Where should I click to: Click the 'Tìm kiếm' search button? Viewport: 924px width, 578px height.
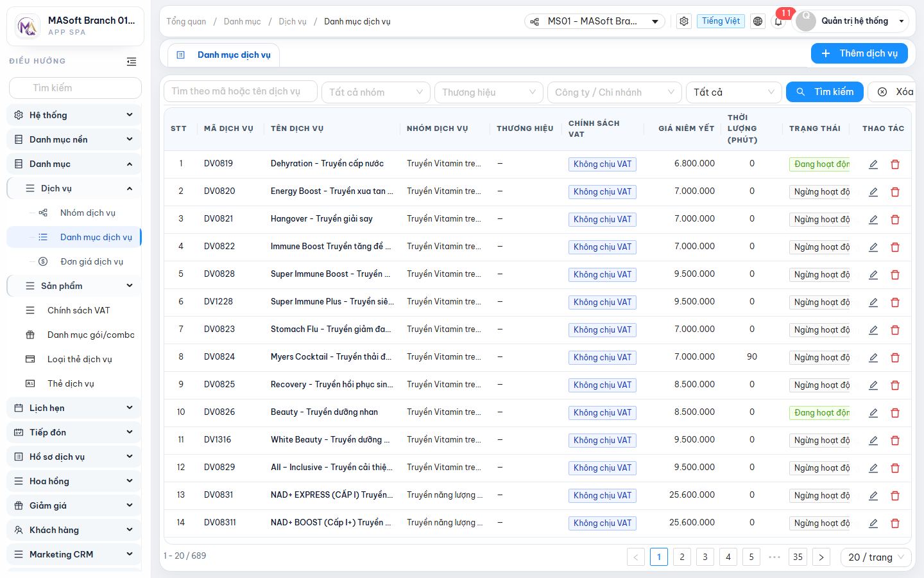825,92
